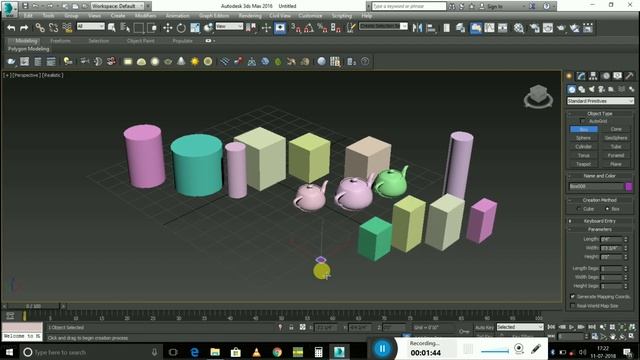Click the Cylinder primitive button
640x360 pixels.
click(583, 147)
